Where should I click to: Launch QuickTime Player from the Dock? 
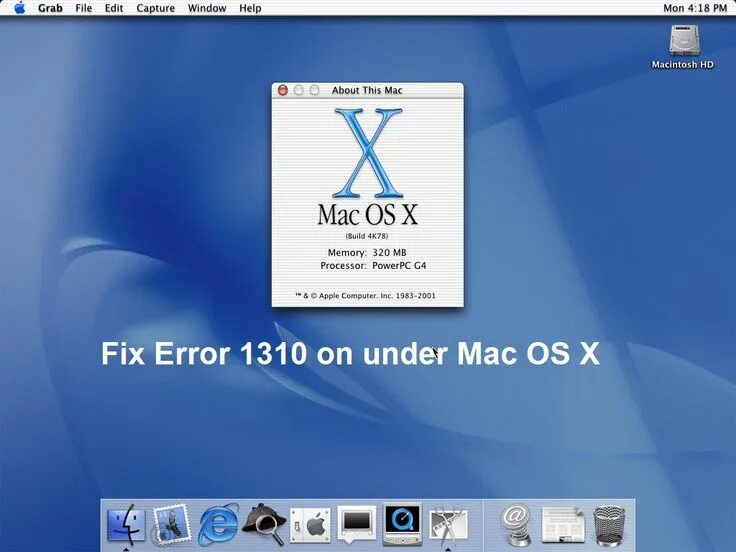pyautogui.click(x=402, y=524)
